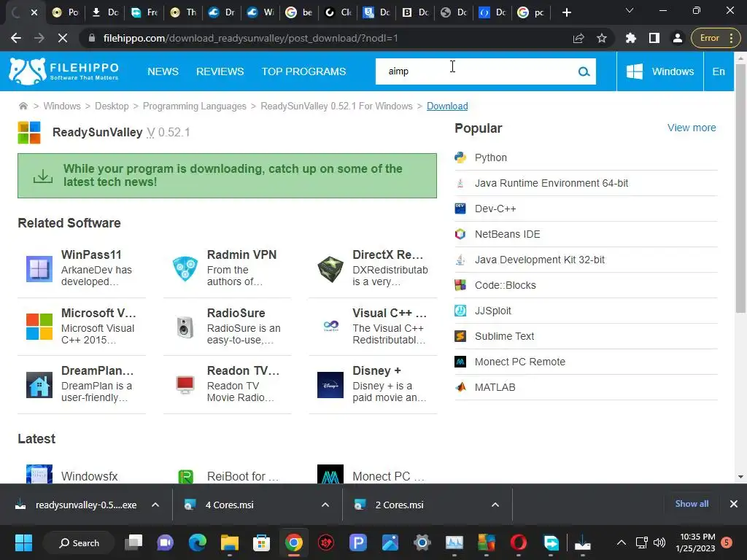The height and width of the screenshot is (560, 747).
Task: Click the search magnifier icon
Action: (x=584, y=71)
